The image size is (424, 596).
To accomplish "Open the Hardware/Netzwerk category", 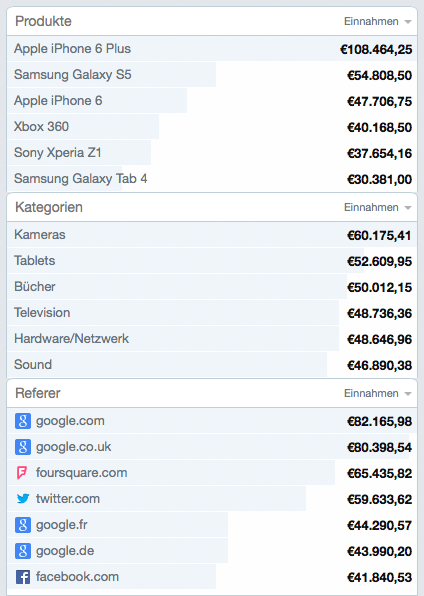I will click(71, 339).
